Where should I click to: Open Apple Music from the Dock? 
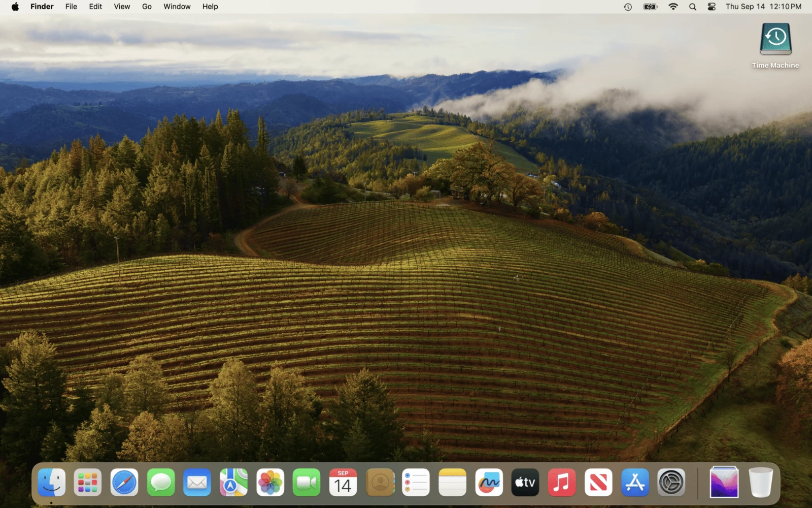tap(562, 483)
